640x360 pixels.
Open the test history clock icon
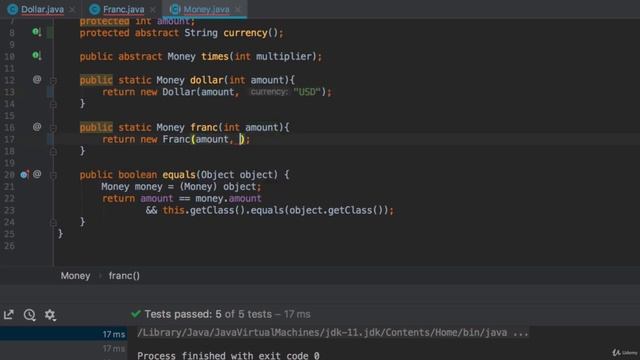coord(29,315)
